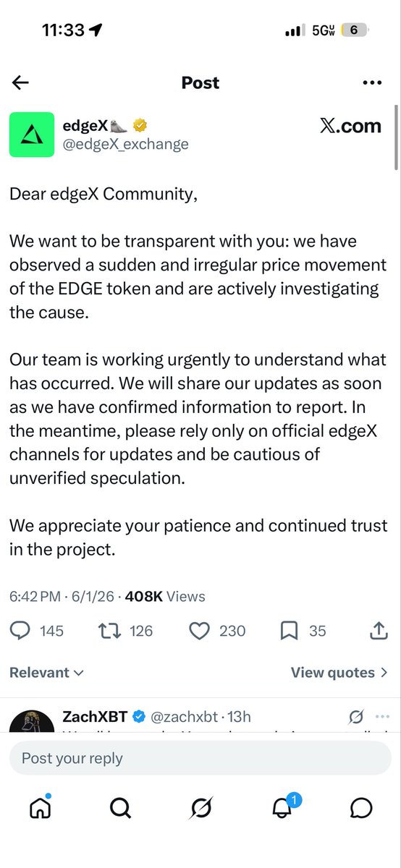Viewport: 401px width, 868px height.
Task: Tap the edgeX profile avatar
Action: tap(31, 135)
